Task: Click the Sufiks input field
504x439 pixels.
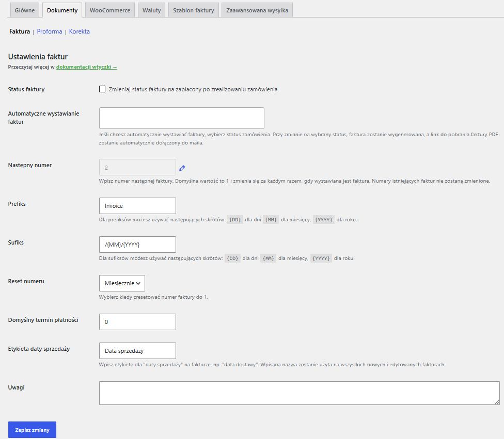Action: 137,245
